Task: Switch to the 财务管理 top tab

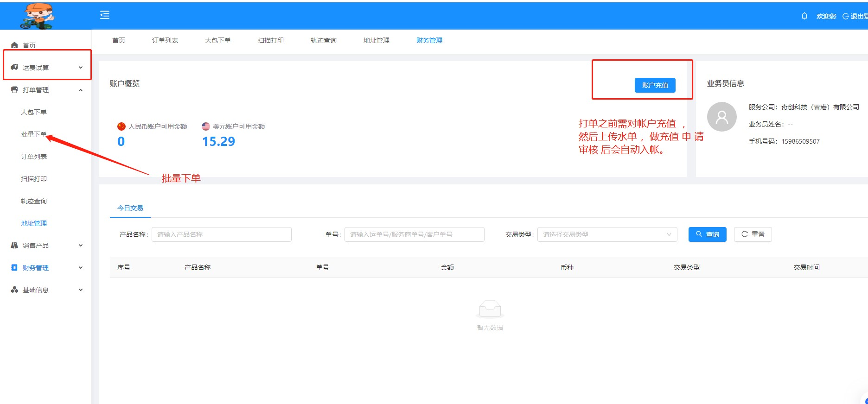Action: (x=429, y=40)
